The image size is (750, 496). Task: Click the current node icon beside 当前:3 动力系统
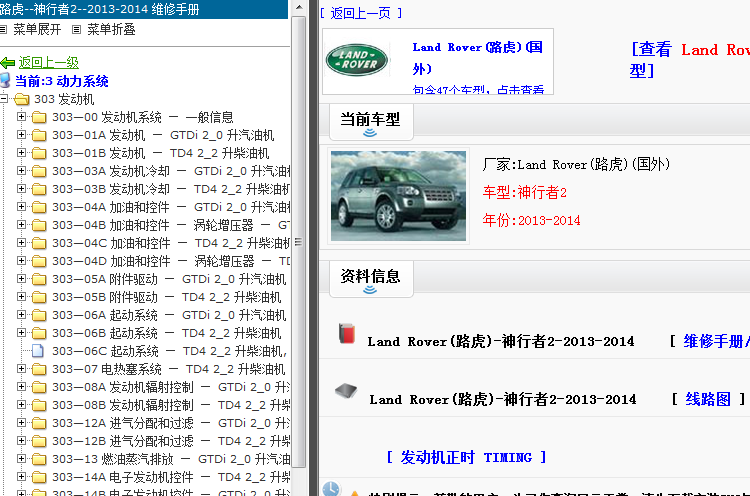5,80
